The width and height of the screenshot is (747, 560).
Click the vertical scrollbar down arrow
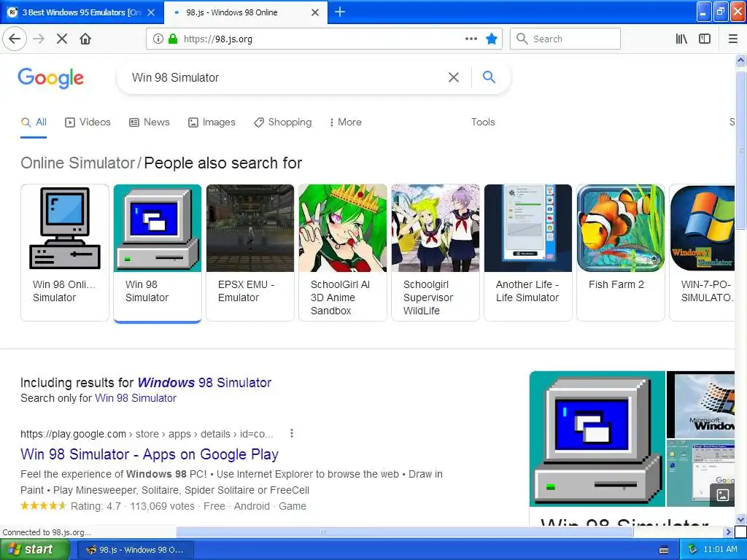[741, 519]
